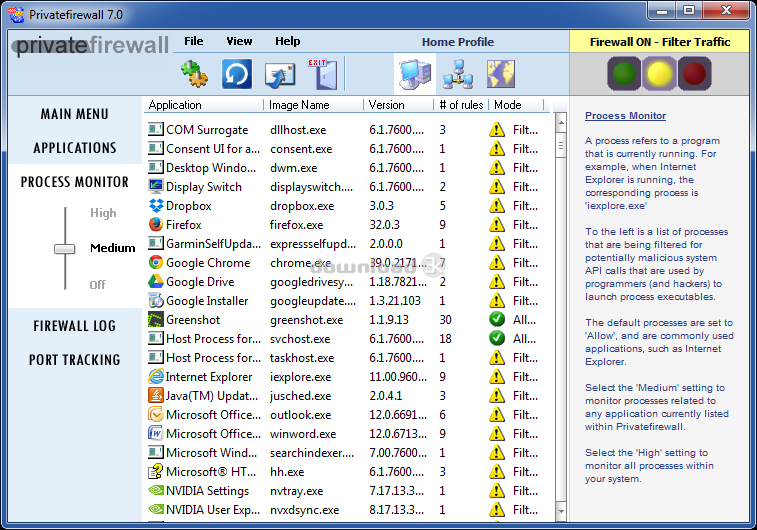Click green checkmark beside Greenshot rule

point(497,320)
